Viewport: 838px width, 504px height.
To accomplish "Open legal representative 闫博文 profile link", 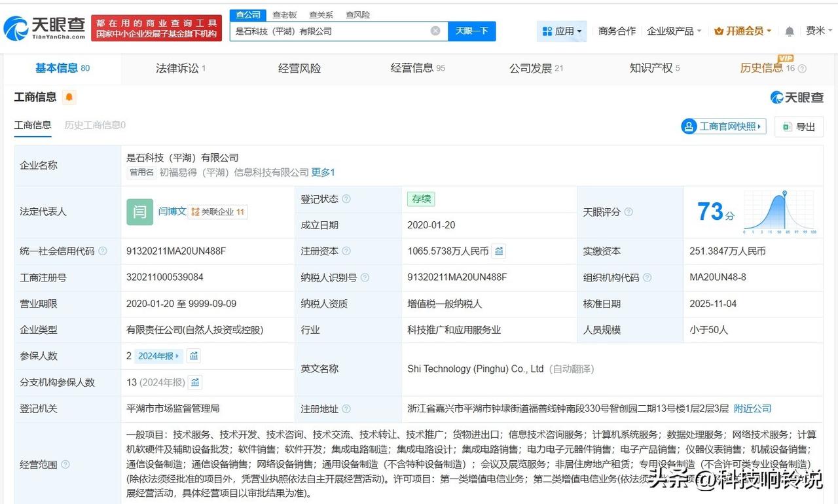I will pyautogui.click(x=172, y=212).
